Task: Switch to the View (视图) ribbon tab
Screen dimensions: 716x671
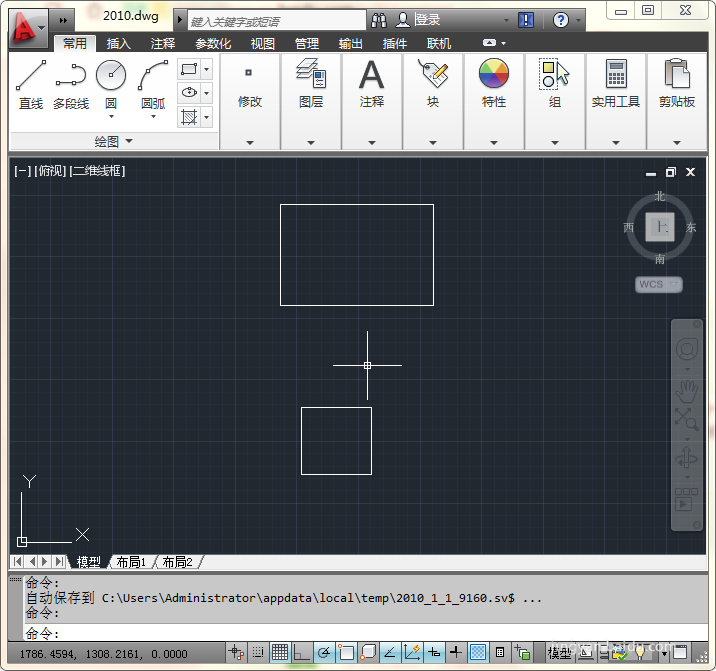Action: (x=263, y=43)
